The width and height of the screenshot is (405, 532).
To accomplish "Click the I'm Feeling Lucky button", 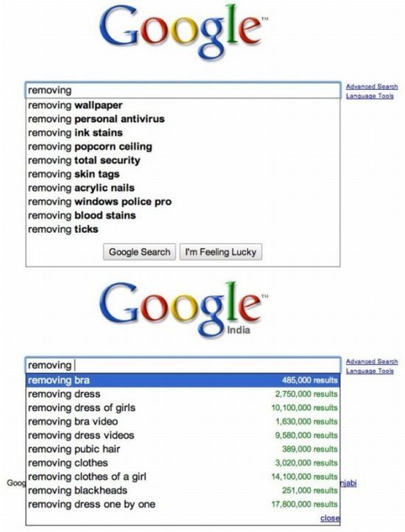I will 220,252.
